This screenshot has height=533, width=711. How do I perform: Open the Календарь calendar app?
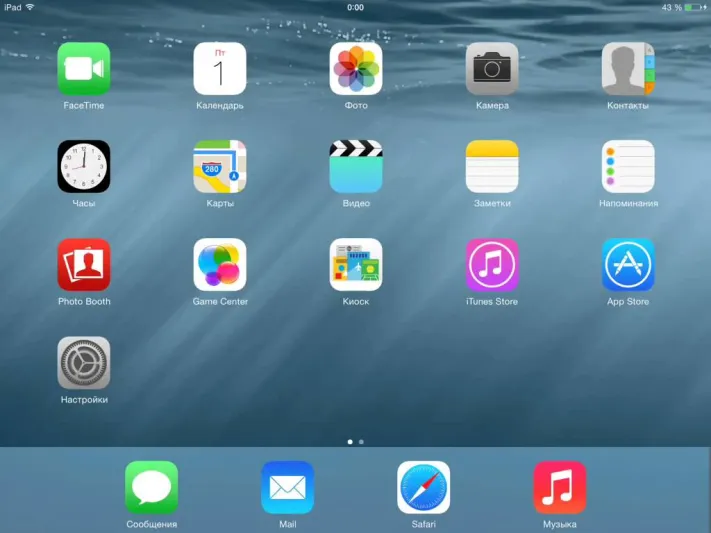(220, 68)
